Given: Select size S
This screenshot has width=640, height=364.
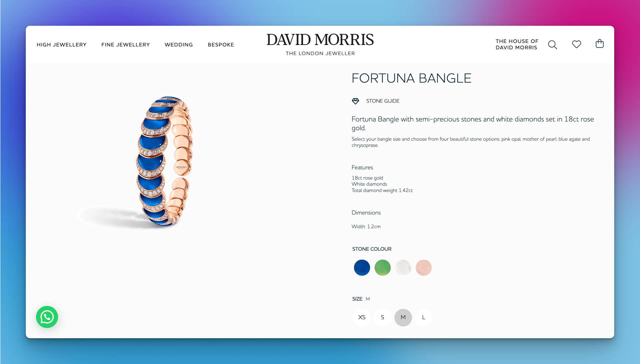Looking at the screenshot, I should 382,317.
